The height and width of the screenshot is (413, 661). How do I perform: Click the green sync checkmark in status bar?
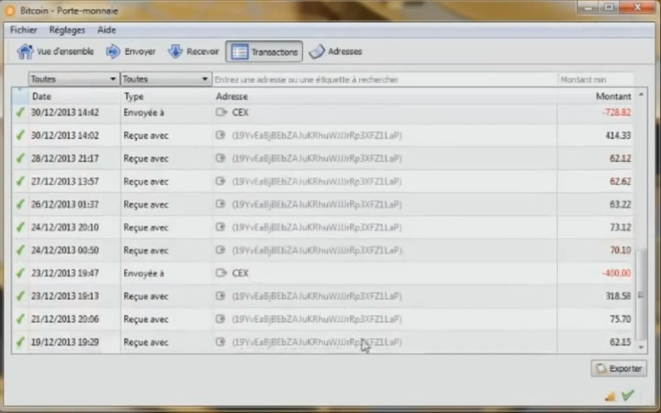(x=628, y=395)
